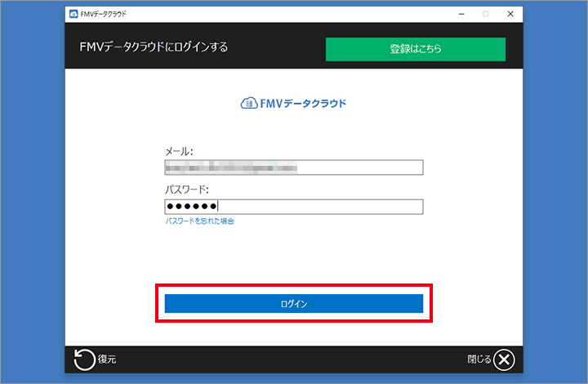
Task: Click the メール: field label
Action: pyautogui.click(x=179, y=151)
